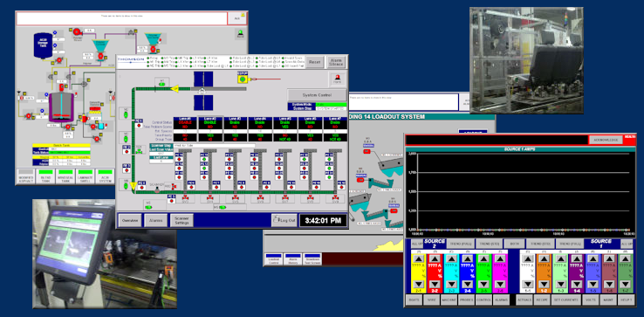The image size is (644, 317).
Task: Select the AC20 Storage Tank icon
Action: pos(44,45)
